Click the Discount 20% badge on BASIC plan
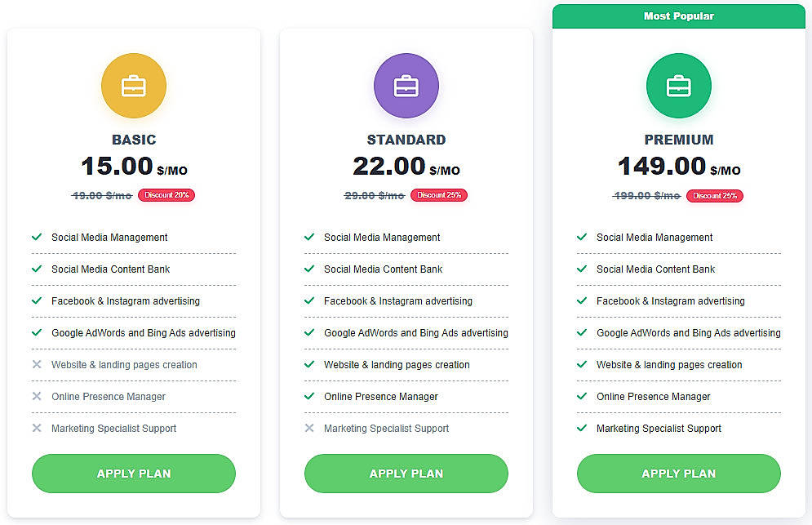 pos(166,195)
